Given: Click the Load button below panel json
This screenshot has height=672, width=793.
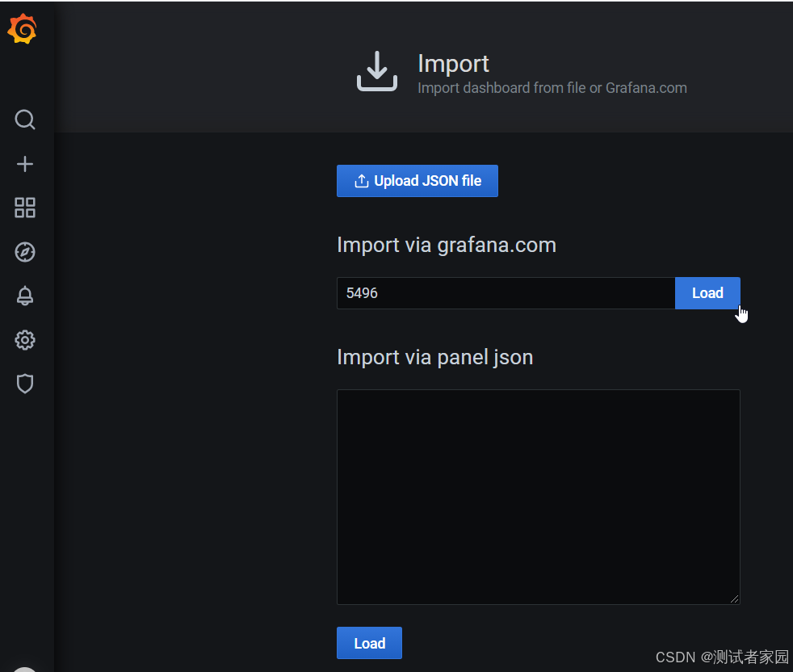Looking at the screenshot, I should click(369, 643).
